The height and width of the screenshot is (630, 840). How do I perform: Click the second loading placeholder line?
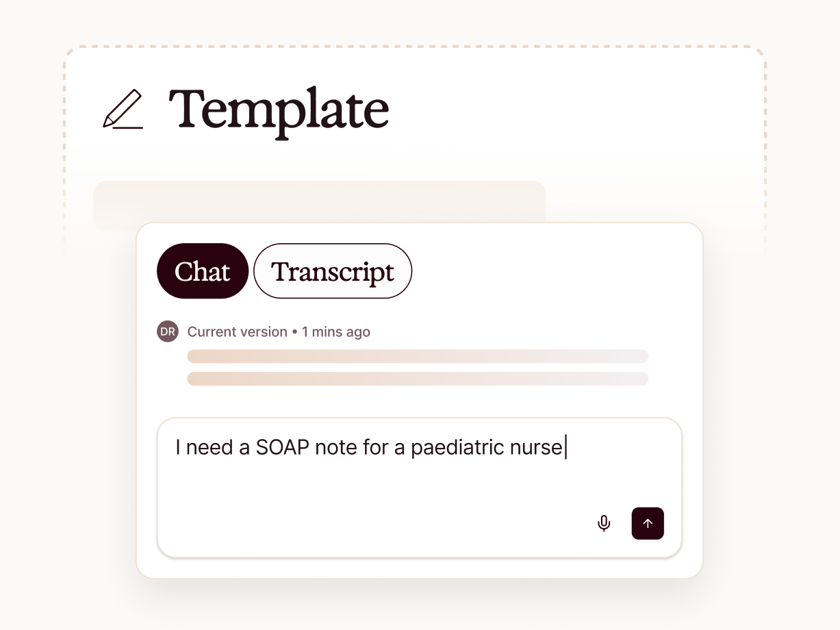(418, 379)
